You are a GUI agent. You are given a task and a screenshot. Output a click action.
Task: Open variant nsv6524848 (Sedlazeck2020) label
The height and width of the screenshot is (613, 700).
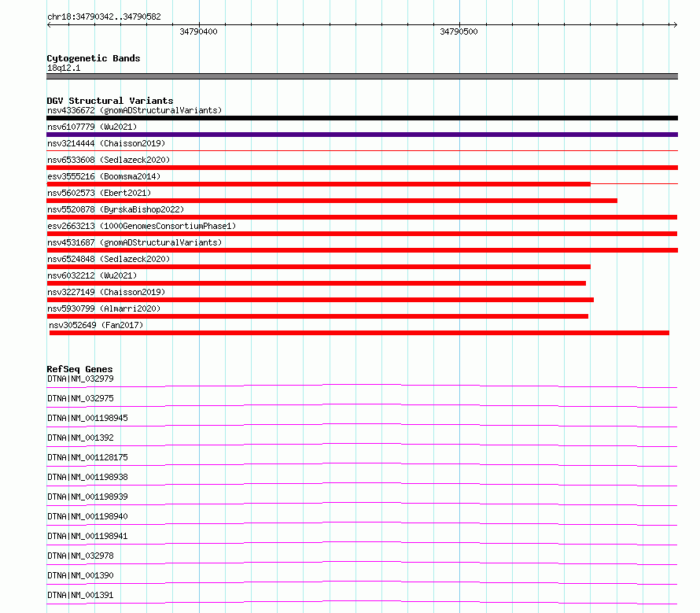coord(109,259)
